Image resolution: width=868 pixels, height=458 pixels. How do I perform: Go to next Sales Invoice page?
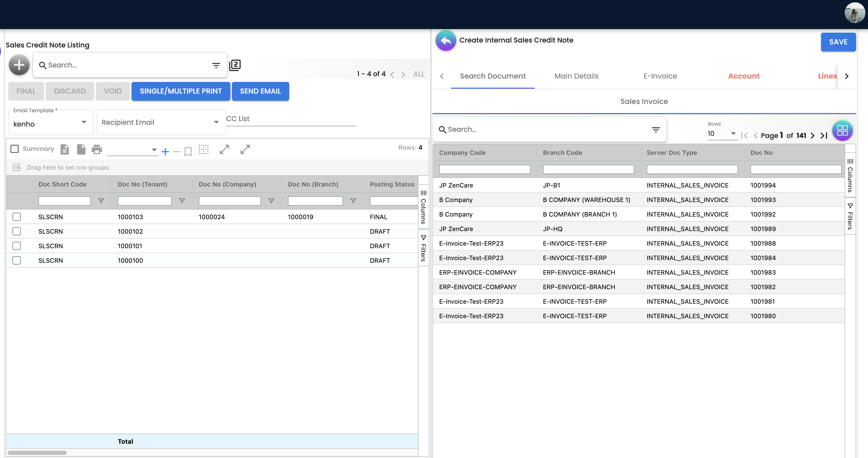[812, 135]
